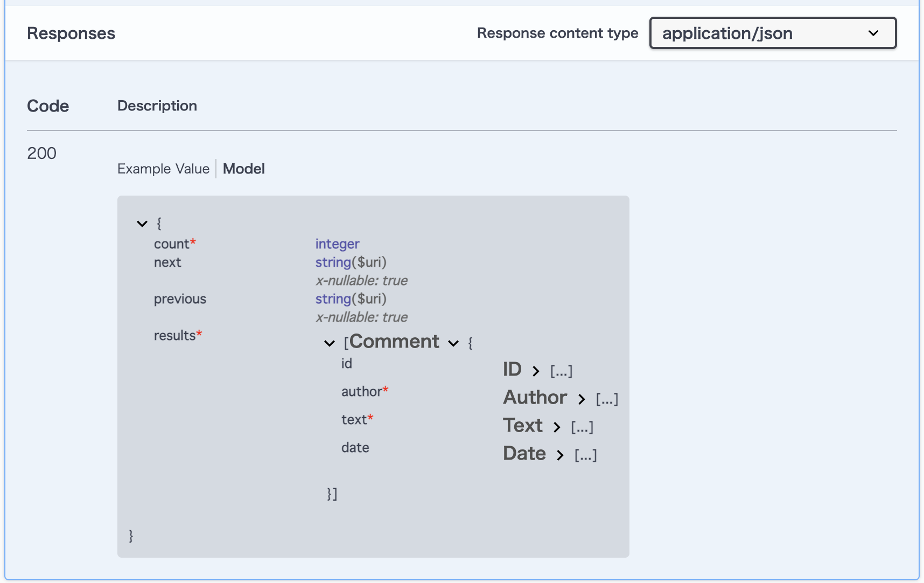Click the Code column header
The width and height of the screenshot is (924, 583).
pyautogui.click(x=48, y=106)
